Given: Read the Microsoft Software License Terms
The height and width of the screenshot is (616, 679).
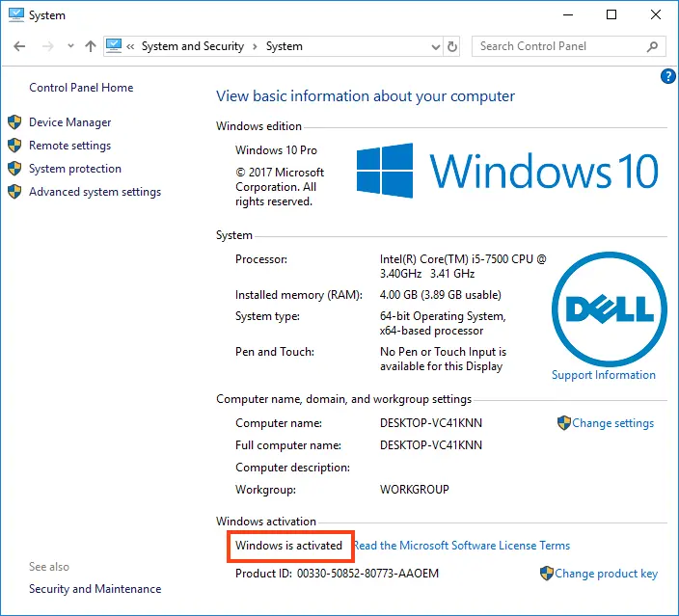Looking at the screenshot, I should click(462, 546).
